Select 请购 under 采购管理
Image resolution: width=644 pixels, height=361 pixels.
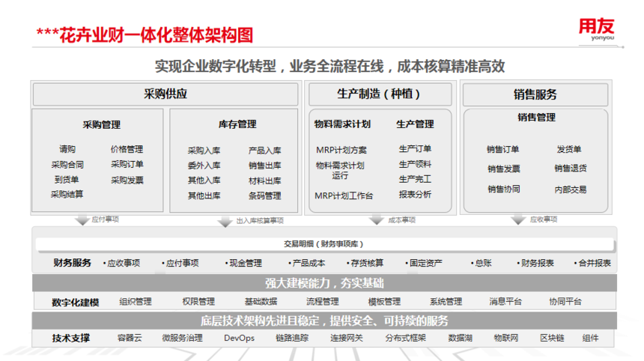point(67,149)
